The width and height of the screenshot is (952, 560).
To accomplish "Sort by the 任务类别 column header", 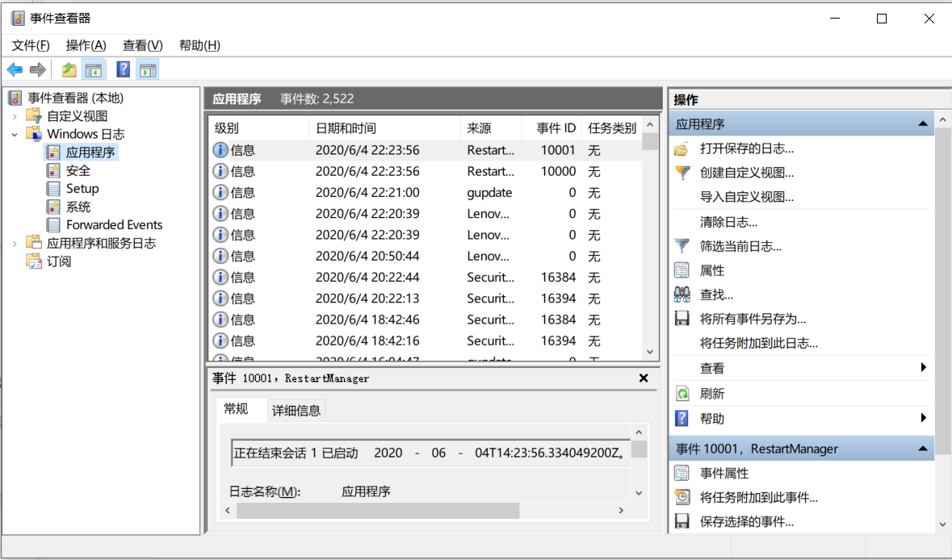I will [x=611, y=128].
